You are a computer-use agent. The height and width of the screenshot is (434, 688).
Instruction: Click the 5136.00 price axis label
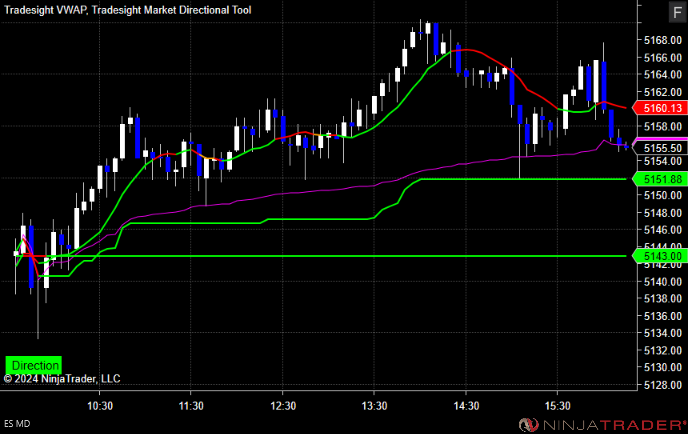pos(663,316)
